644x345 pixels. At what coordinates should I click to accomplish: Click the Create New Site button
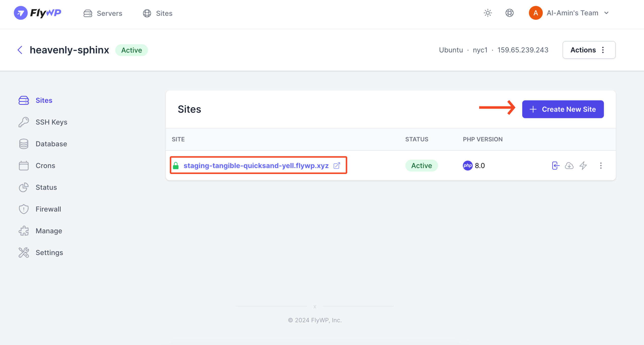[x=563, y=109]
